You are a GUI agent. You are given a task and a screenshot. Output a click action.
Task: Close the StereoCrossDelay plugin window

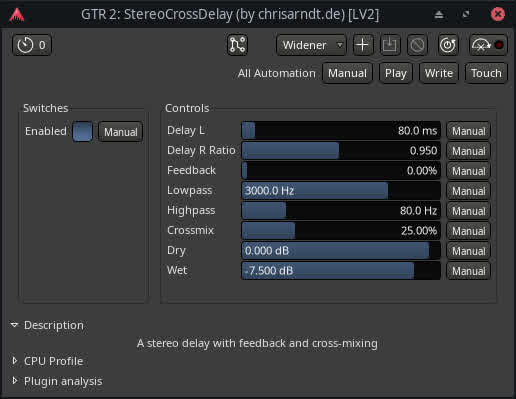(x=498, y=14)
